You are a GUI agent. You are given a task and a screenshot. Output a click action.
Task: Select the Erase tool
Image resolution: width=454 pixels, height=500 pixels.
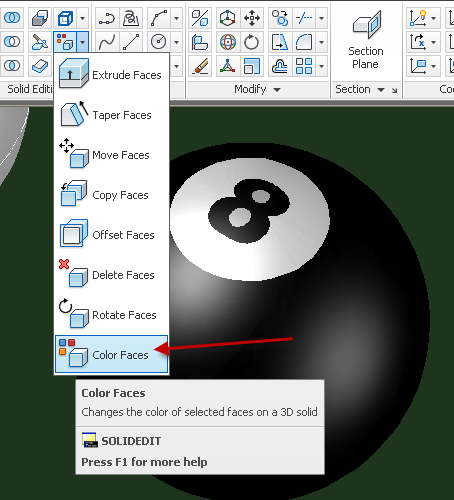click(x=200, y=65)
